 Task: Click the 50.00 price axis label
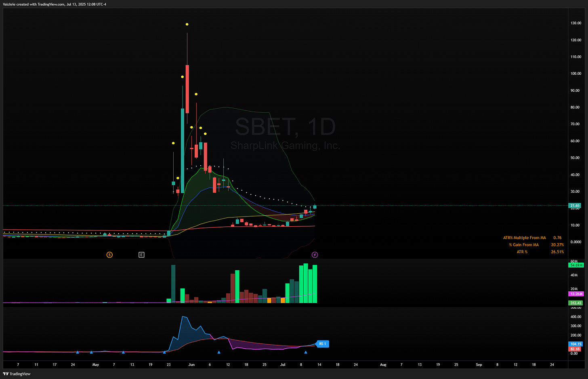point(575,158)
